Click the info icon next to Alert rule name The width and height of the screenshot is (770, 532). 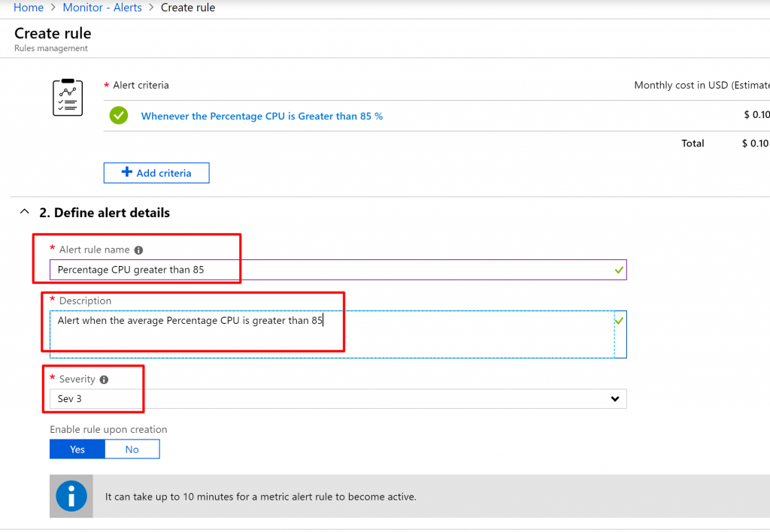coord(138,250)
